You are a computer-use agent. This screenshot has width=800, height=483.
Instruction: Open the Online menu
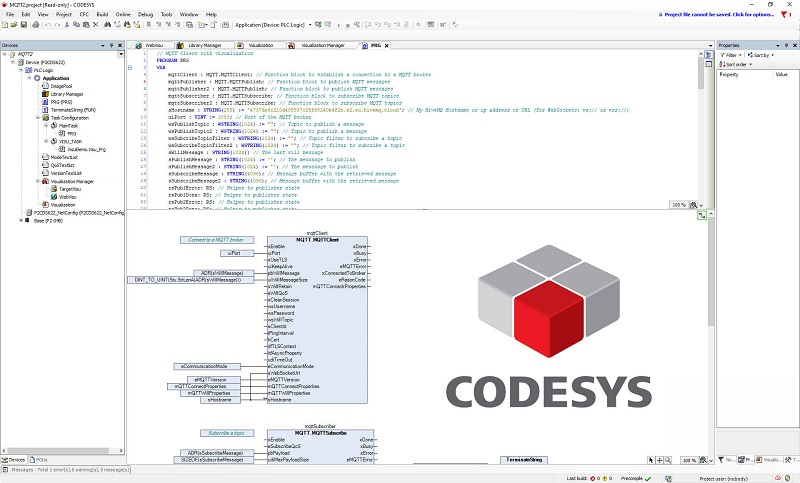[x=123, y=14]
